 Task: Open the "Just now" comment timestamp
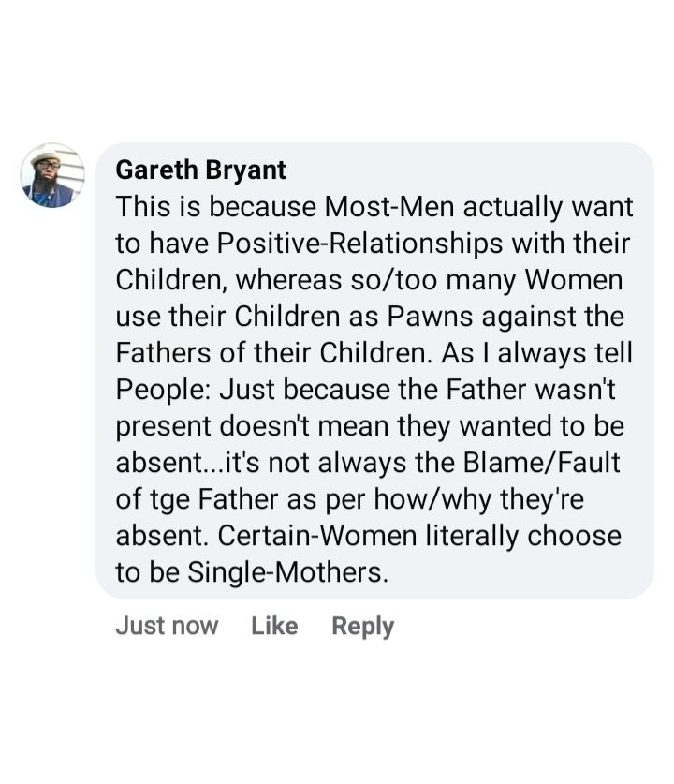(167, 626)
